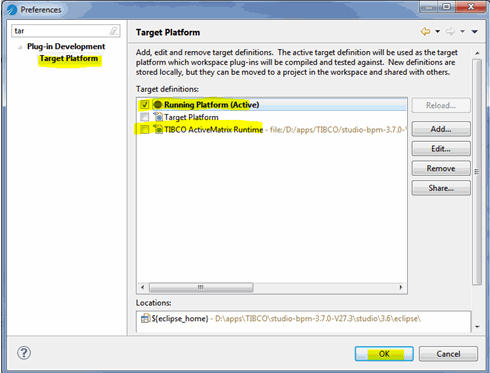The width and height of the screenshot is (490, 373).
Task: Select the 'Running Platform (Active)' row text
Action: (211, 105)
